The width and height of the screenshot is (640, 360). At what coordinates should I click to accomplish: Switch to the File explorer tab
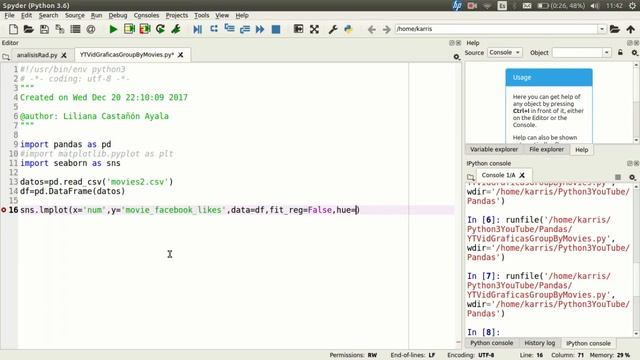[x=547, y=149]
